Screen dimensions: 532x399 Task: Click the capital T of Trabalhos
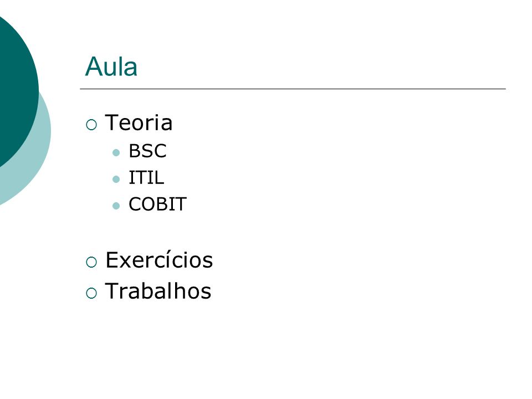[111, 291]
